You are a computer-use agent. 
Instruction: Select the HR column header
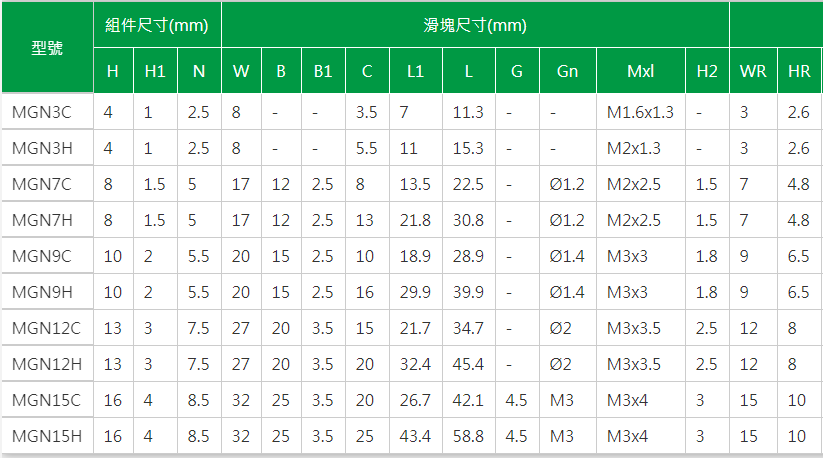799,71
